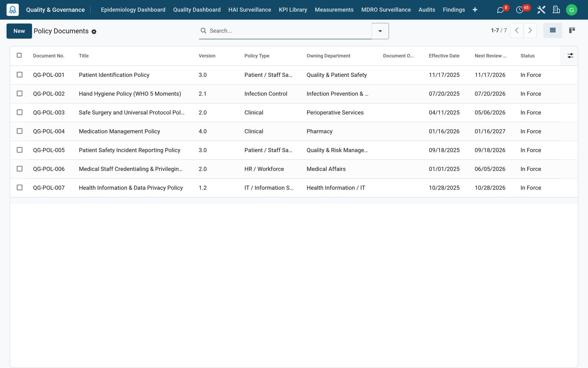Tick the checkbox for Medication Management Policy
This screenshot has width=588, height=368.
coord(19,131)
